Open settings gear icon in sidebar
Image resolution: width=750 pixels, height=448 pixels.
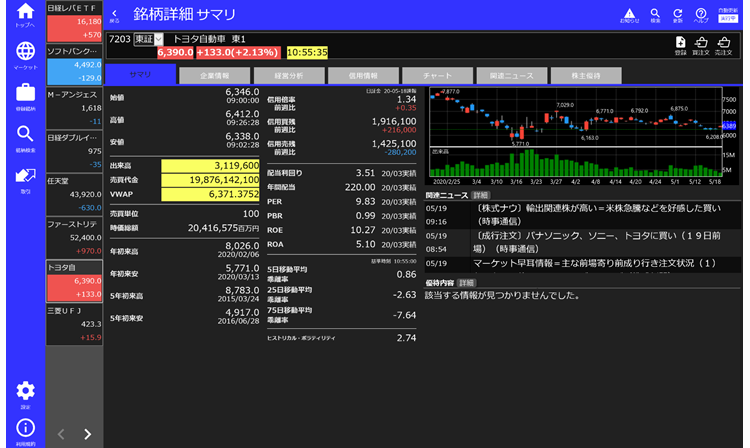[x=25, y=395]
